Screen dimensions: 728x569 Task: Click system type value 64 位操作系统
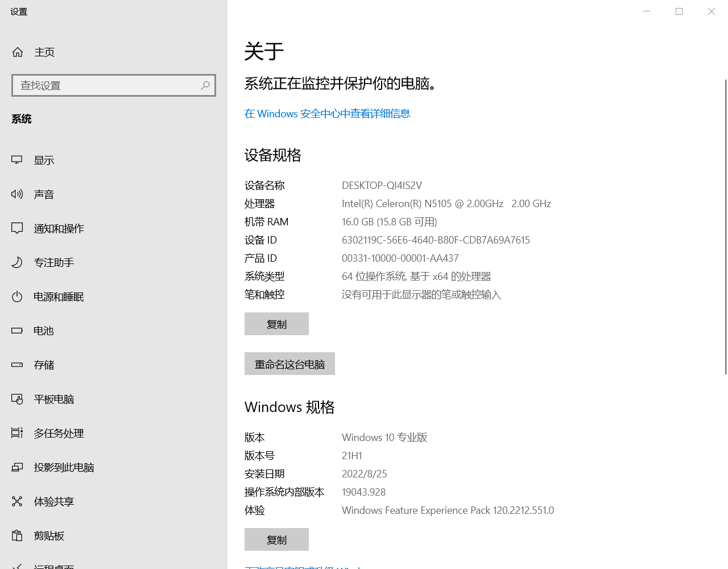coord(416,277)
